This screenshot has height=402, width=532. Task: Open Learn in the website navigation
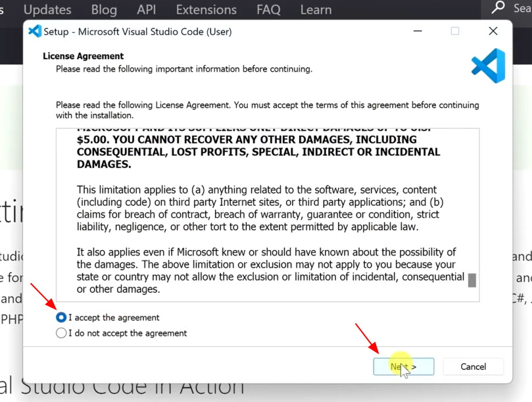tap(316, 9)
